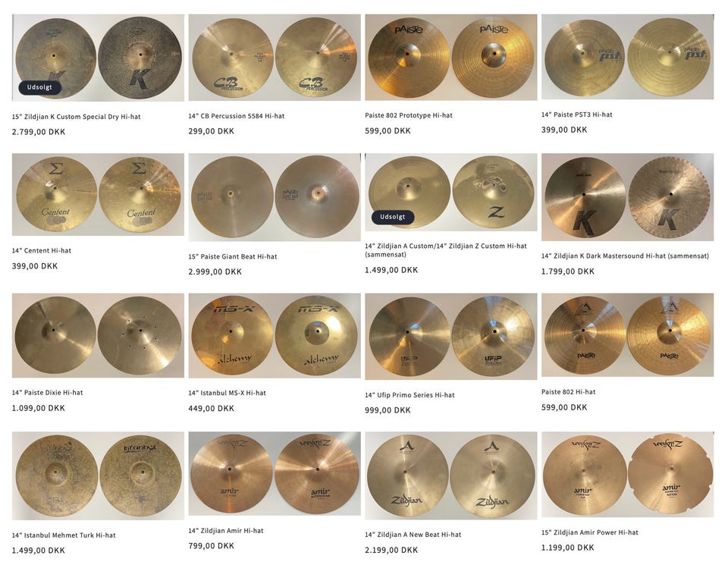Click the 14" Centent Hi-hat title link
728x568 pixels.
[41, 251]
